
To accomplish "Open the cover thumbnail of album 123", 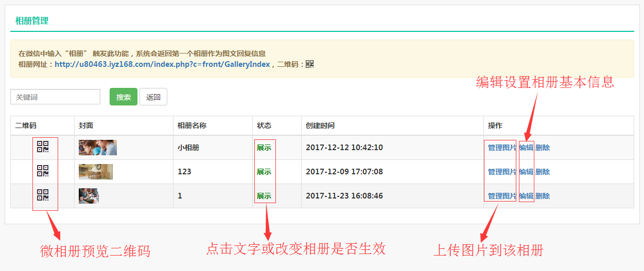I will pyautogui.click(x=96, y=172).
